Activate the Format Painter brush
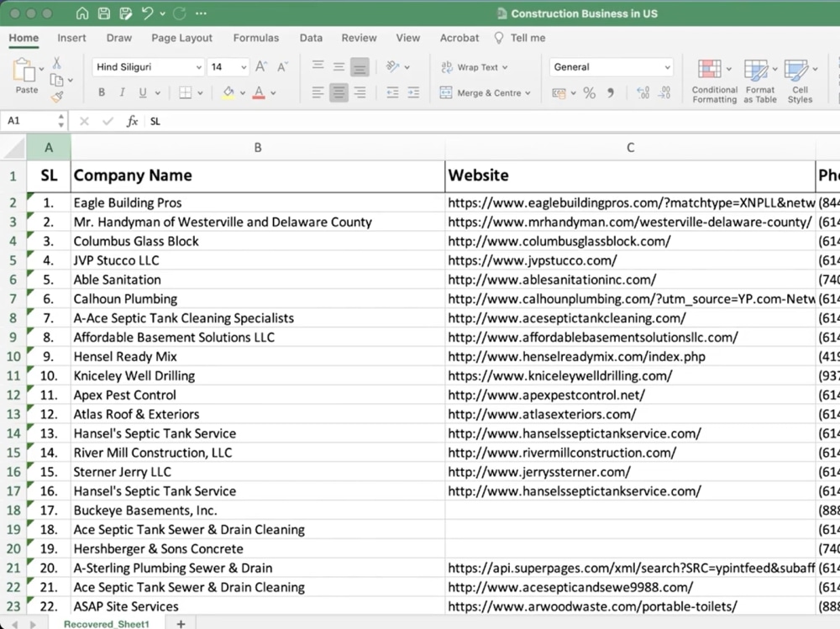The width and height of the screenshot is (840, 629). (x=57, y=97)
